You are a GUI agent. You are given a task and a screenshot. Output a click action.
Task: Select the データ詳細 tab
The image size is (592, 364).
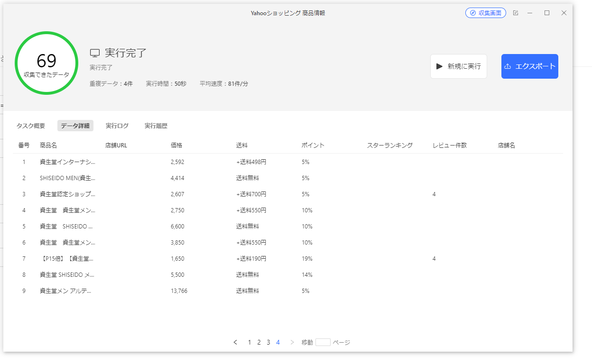75,126
